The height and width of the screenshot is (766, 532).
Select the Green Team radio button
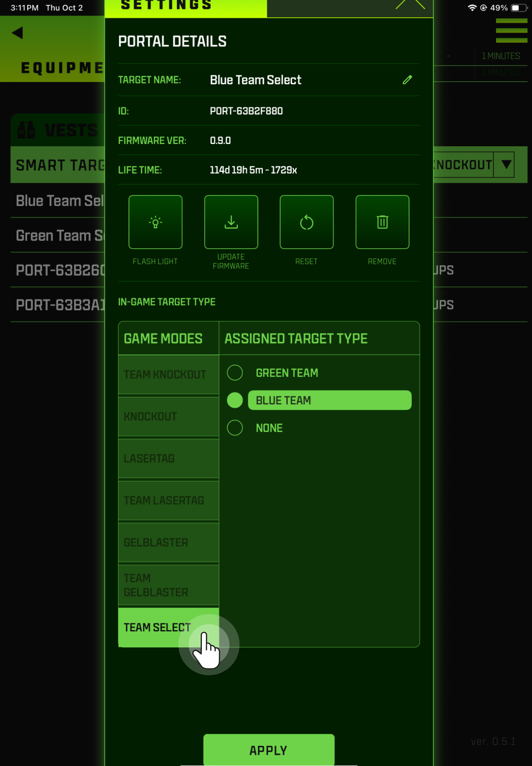tap(235, 373)
